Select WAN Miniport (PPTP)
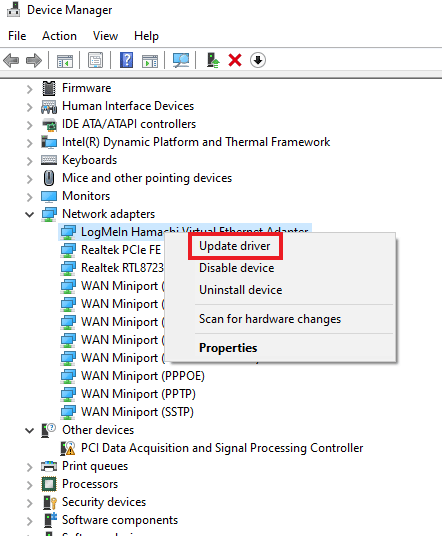The height and width of the screenshot is (536, 442). point(138,394)
